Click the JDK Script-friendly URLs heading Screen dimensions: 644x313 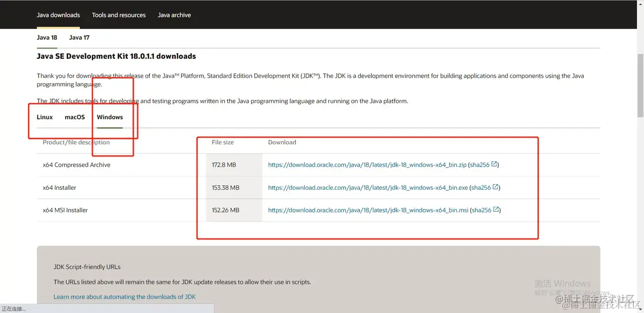[87, 267]
